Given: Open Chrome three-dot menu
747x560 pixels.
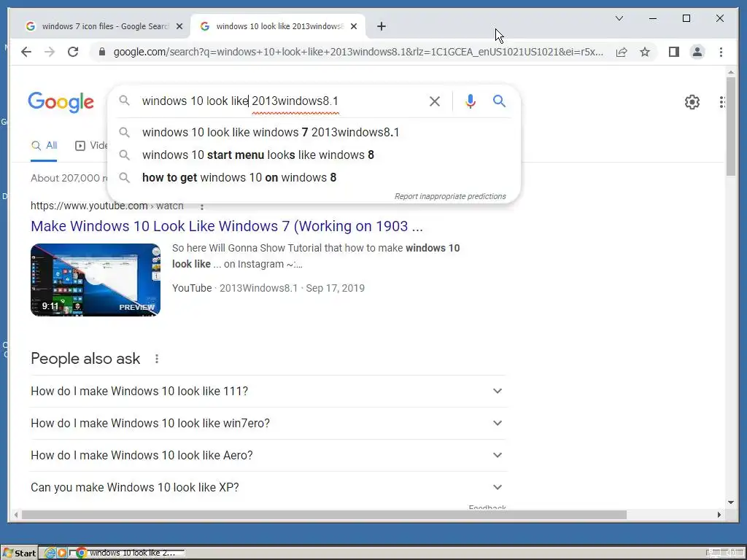Looking at the screenshot, I should [x=721, y=52].
